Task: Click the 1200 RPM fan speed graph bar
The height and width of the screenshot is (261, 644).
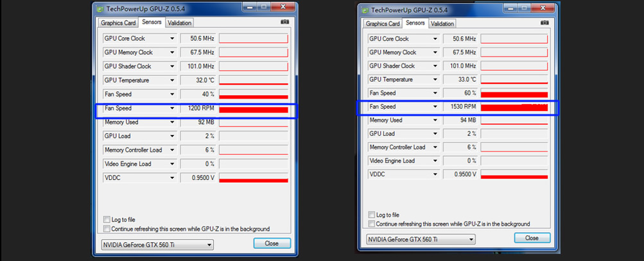Action: (254, 109)
